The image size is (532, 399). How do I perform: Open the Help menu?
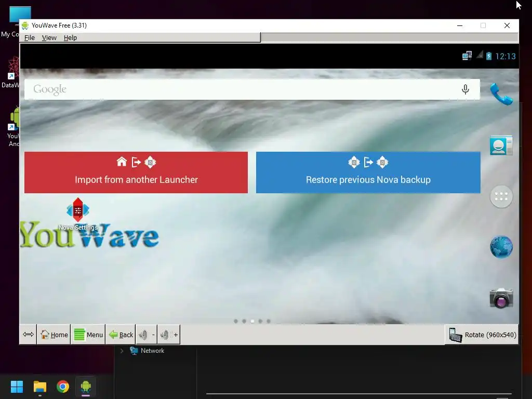pyautogui.click(x=70, y=37)
